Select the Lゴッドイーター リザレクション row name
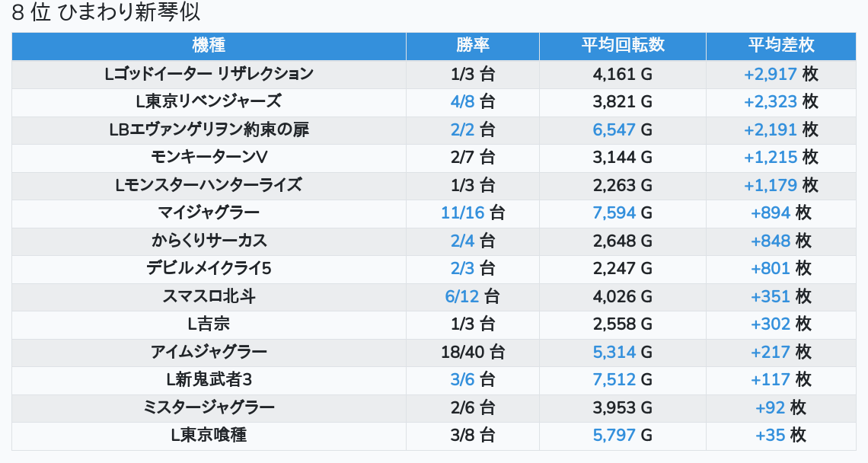The width and height of the screenshot is (868, 463). (209, 74)
